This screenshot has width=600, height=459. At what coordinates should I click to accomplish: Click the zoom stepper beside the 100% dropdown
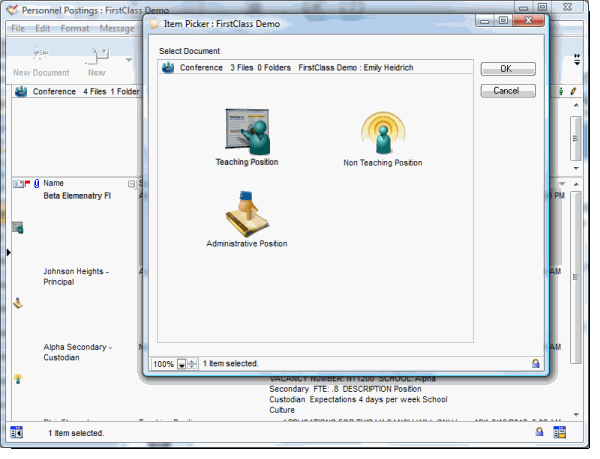[192, 364]
